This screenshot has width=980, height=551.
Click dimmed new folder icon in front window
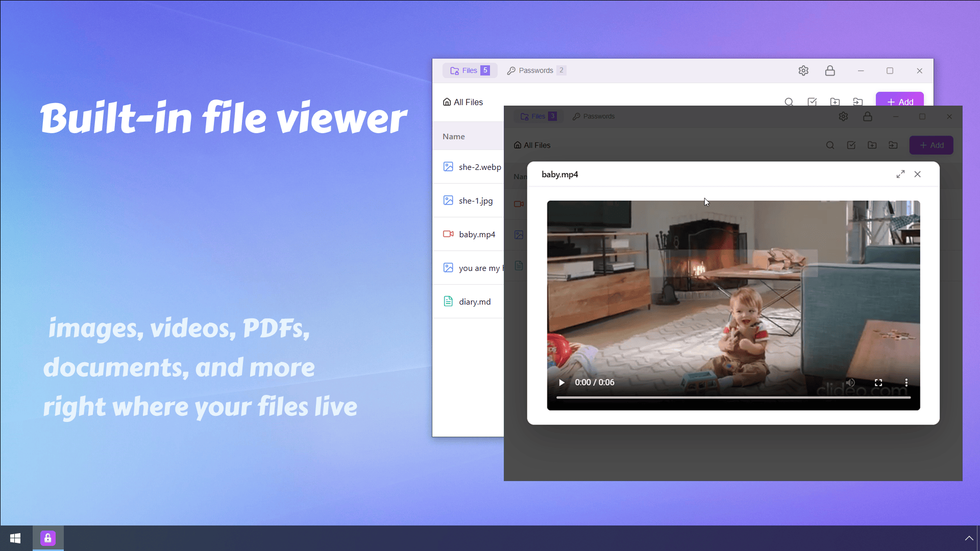(x=872, y=145)
